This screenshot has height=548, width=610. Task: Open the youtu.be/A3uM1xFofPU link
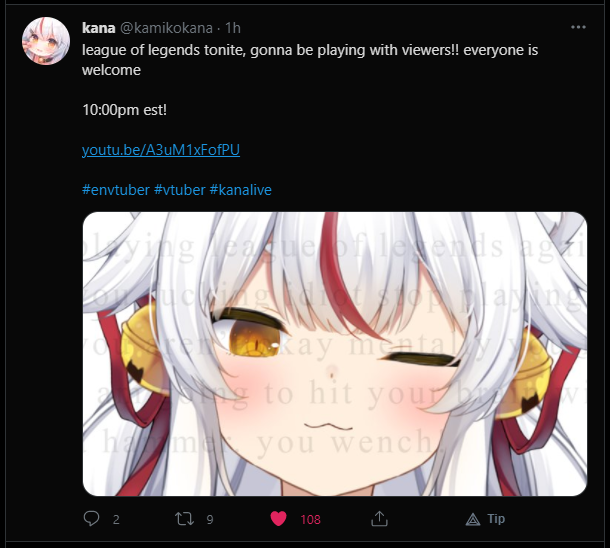161,150
